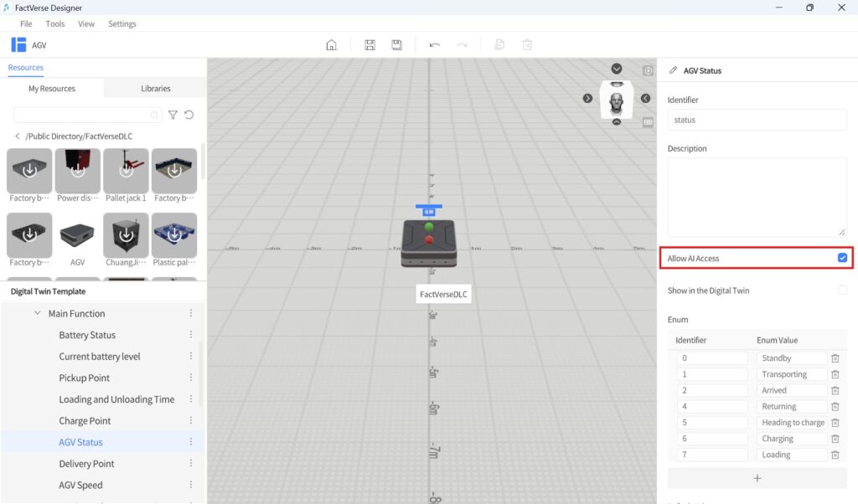Open options menu for Loading and Unloading Time
Screen dimensions: 858x504
[191, 399]
